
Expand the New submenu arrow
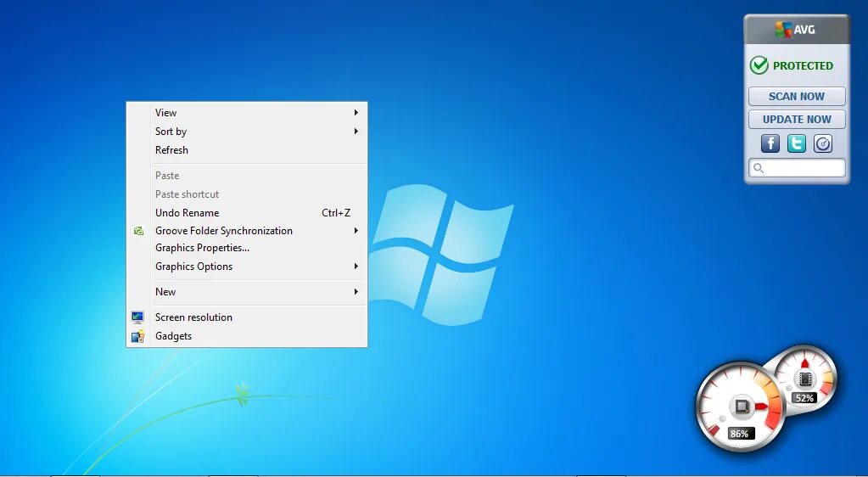pos(356,292)
